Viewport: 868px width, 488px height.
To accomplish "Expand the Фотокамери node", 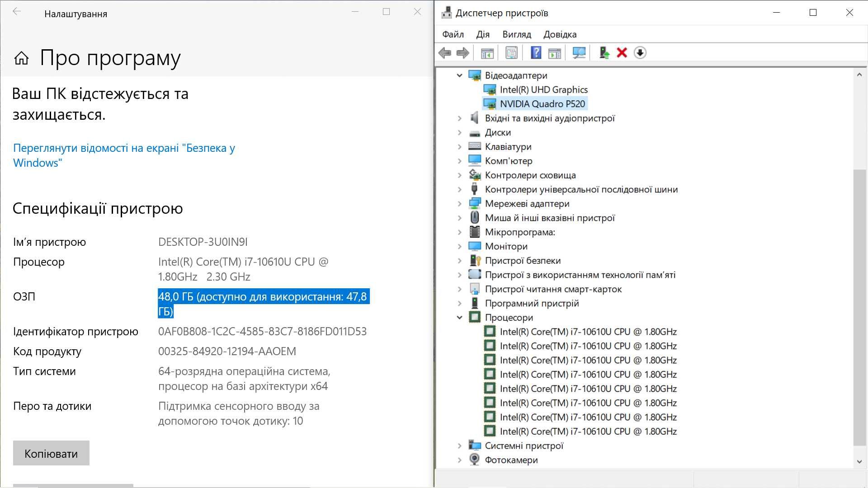I will [x=459, y=460].
